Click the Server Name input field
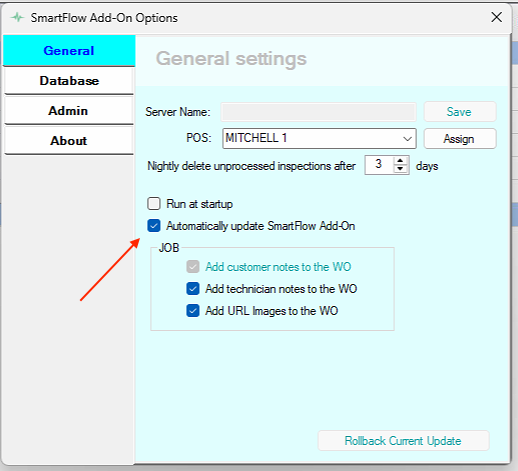 319,112
